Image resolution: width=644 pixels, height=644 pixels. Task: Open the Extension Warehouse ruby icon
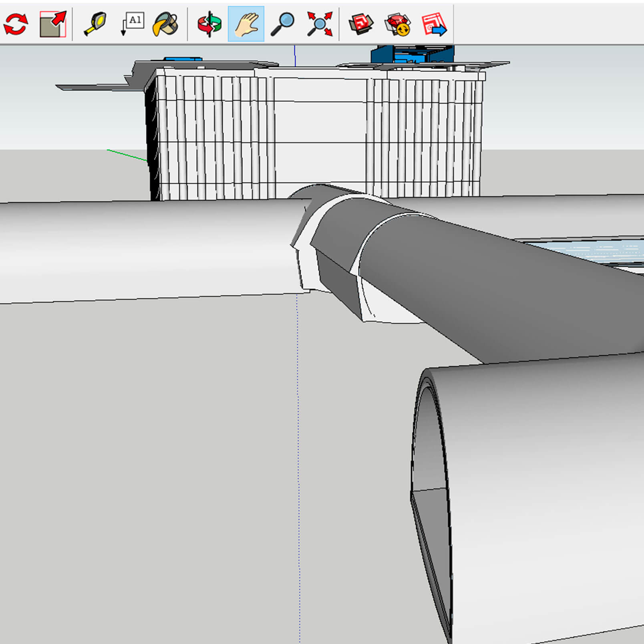pyautogui.click(x=398, y=24)
